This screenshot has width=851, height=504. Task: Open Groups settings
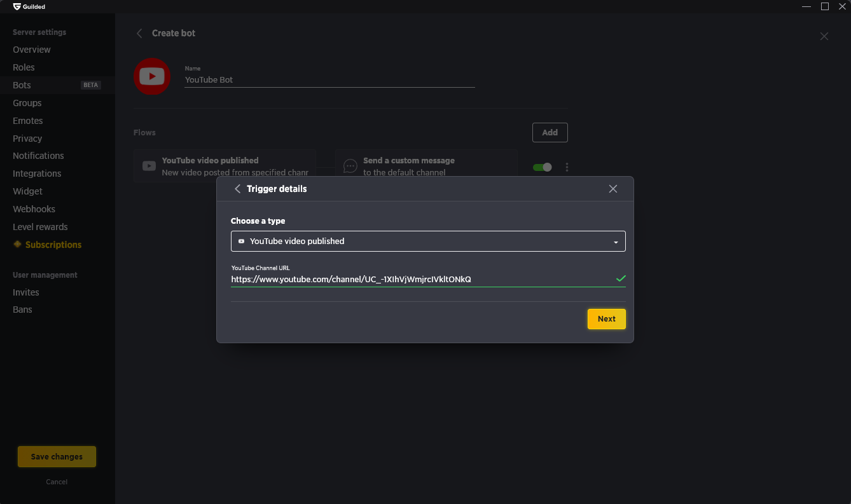27,103
